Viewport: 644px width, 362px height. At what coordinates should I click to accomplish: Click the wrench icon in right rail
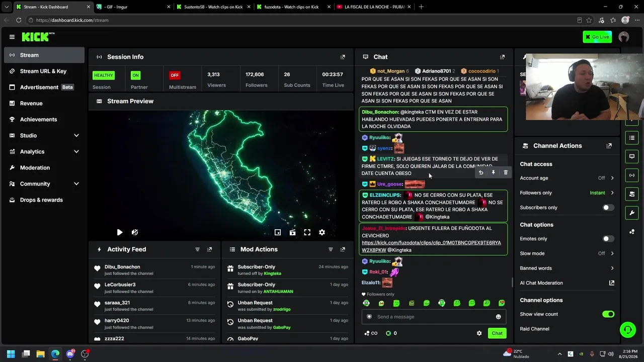point(632,213)
